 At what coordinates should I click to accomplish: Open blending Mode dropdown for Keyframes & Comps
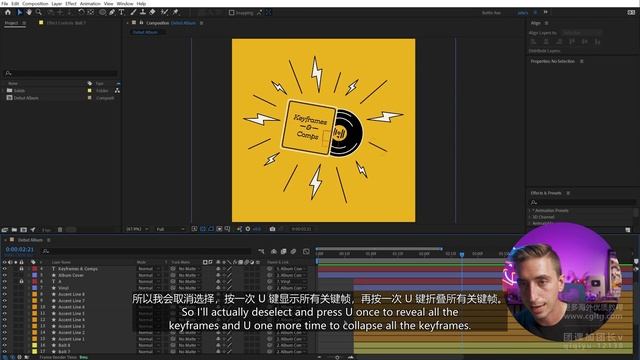149,269
